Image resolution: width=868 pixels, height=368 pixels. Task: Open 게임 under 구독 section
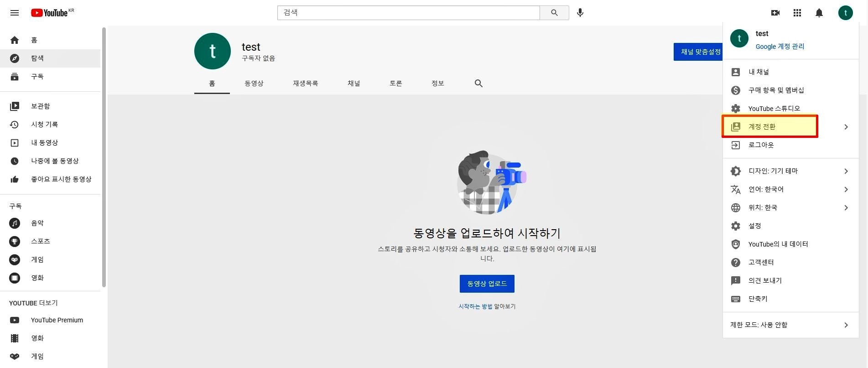(x=50, y=260)
